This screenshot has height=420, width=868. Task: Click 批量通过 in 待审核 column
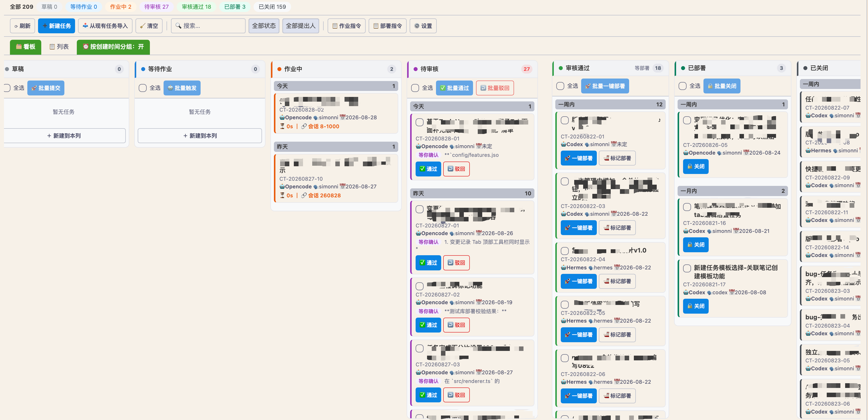455,88
